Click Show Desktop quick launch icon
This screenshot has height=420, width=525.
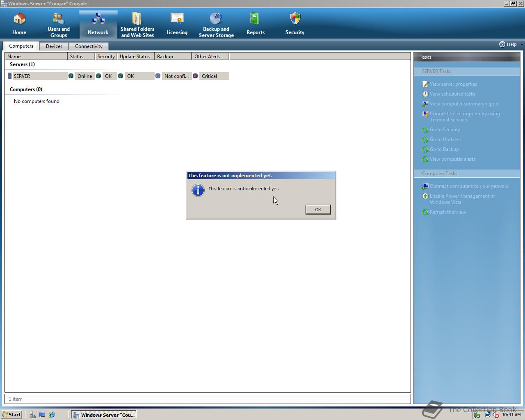[x=42, y=415]
